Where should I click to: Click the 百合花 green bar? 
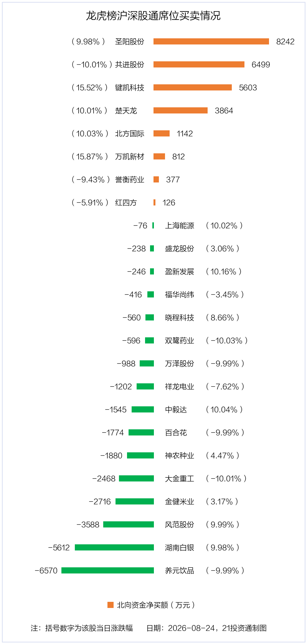(141, 432)
